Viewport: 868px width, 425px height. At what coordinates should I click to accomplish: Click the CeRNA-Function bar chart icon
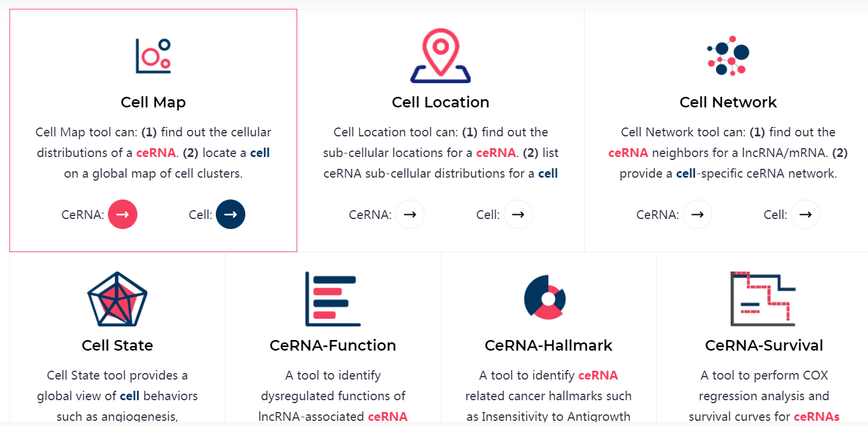[x=333, y=299]
